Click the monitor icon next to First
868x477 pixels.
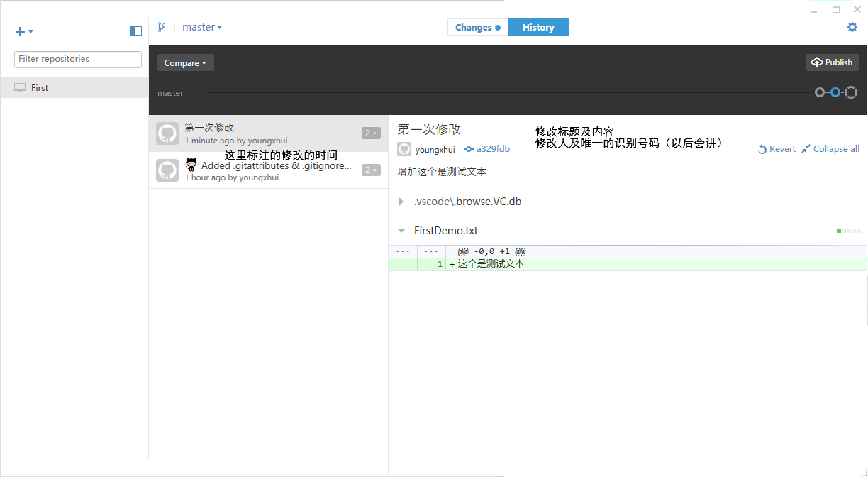point(20,88)
